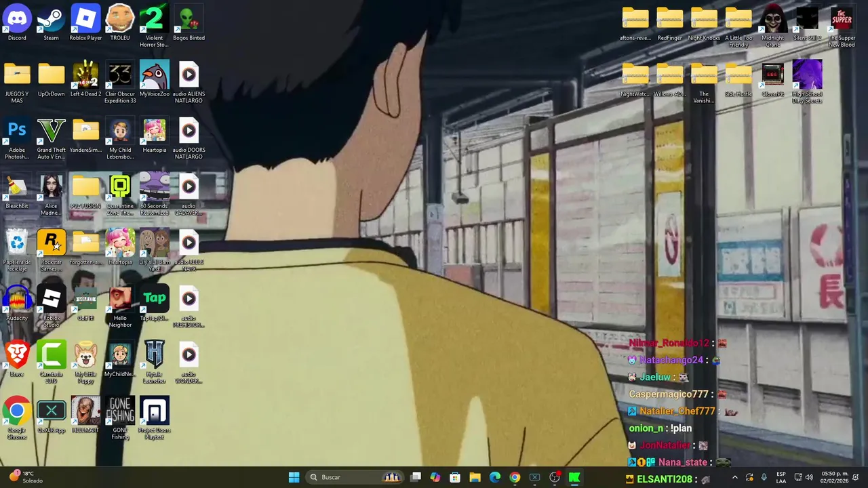Viewport: 868px width, 488px height.
Task: Select the Night Knocks zipped folder
Action: click(x=704, y=23)
